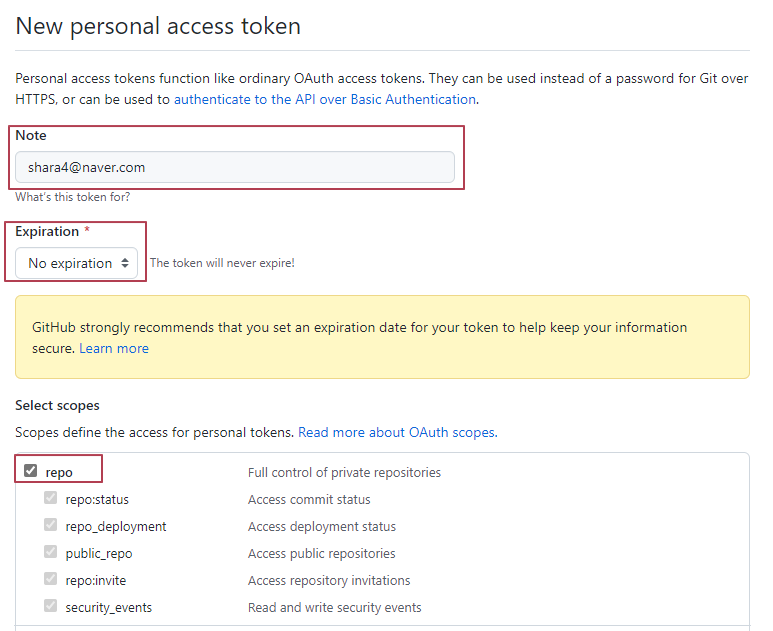Image resolution: width=773 pixels, height=631 pixels.
Task: Toggle the repo:invite checkbox
Action: click(50, 579)
